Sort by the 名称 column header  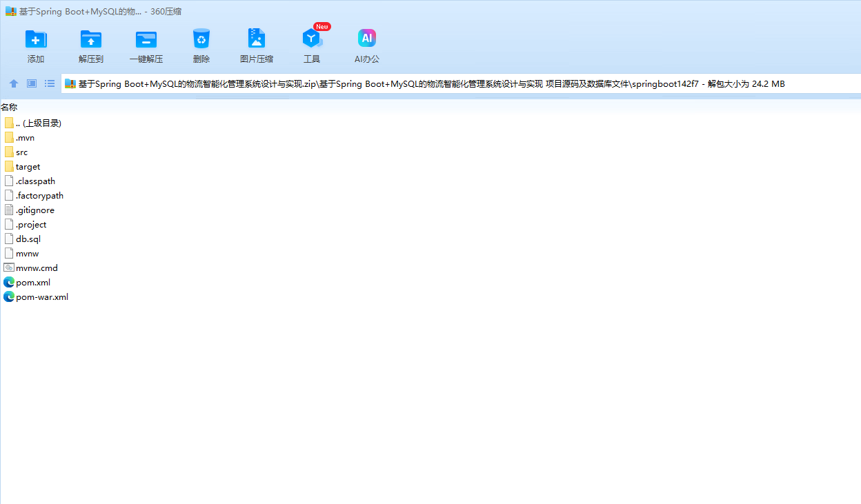(9, 107)
